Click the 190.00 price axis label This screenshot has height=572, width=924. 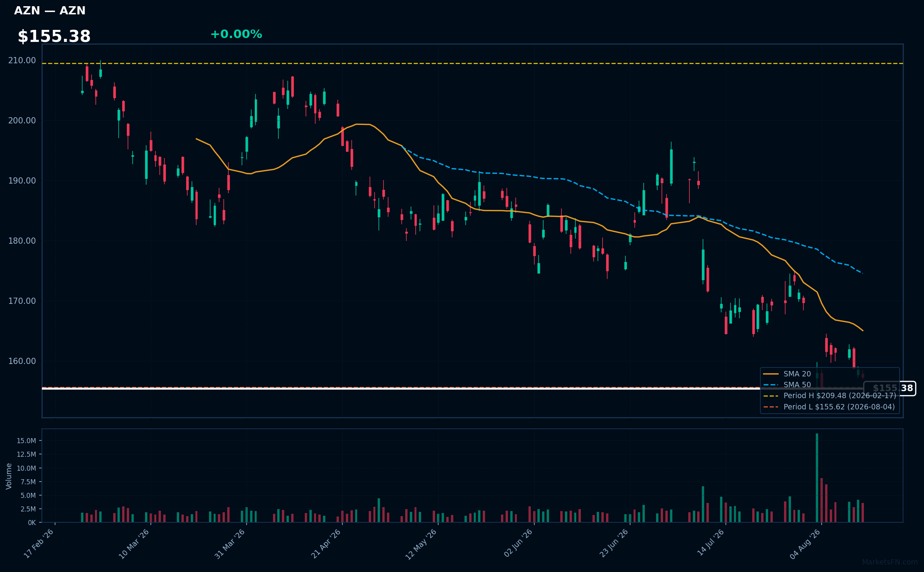pos(22,181)
